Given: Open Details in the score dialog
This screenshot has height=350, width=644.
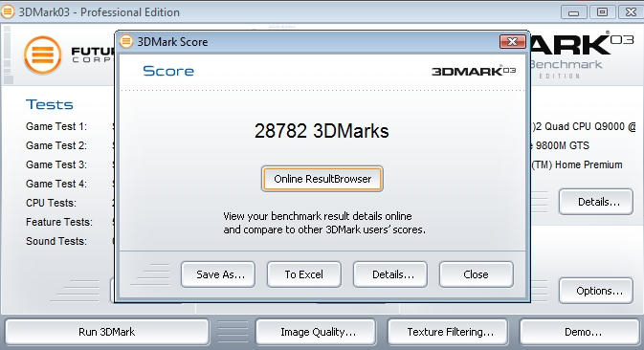Looking at the screenshot, I should (x=390, y=274).
